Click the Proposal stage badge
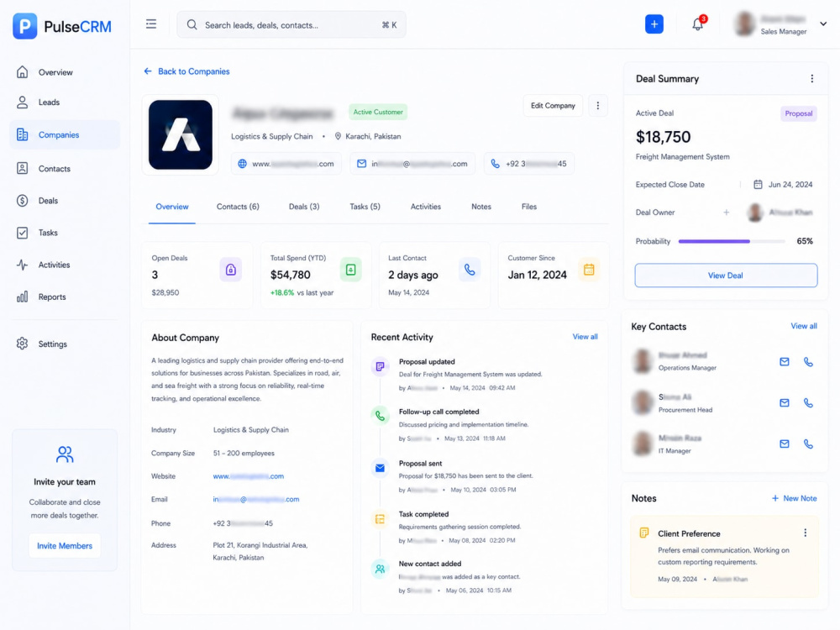 (798, 113)
